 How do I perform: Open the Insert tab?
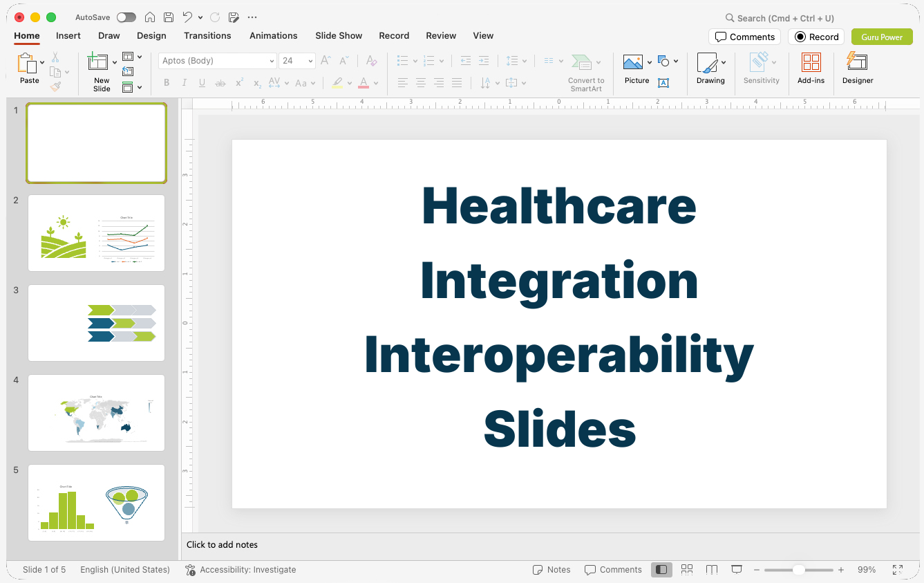pyautogui.click(x=68, y=35)
